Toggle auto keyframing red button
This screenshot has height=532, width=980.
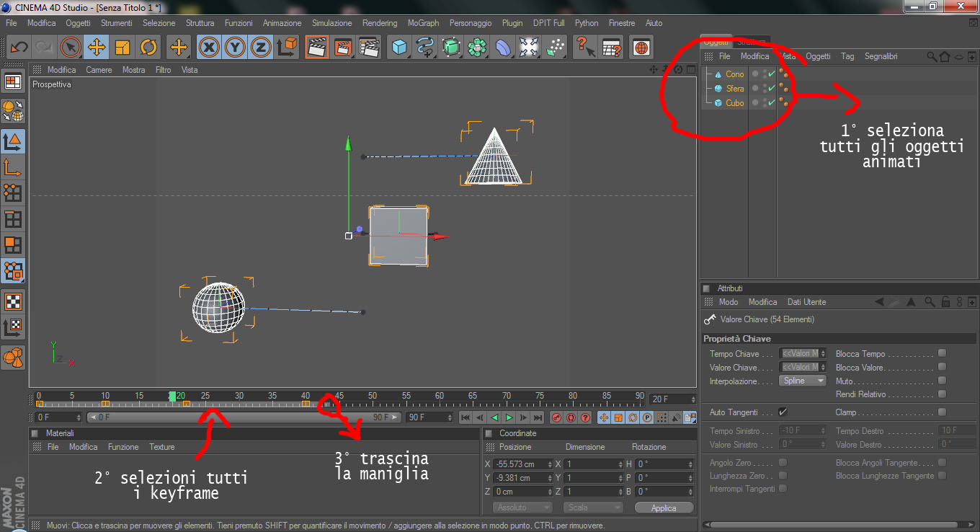click(571, 417)
